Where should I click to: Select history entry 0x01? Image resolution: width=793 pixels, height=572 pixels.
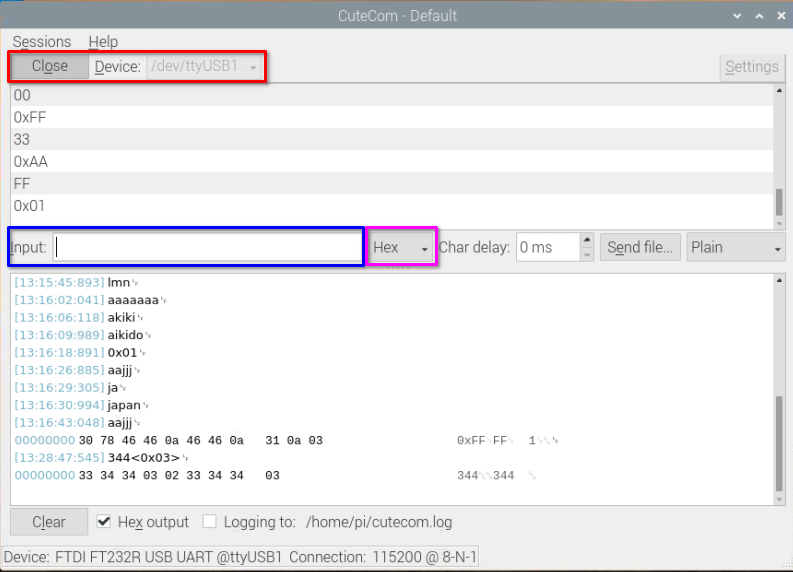[x=392, y=206]
